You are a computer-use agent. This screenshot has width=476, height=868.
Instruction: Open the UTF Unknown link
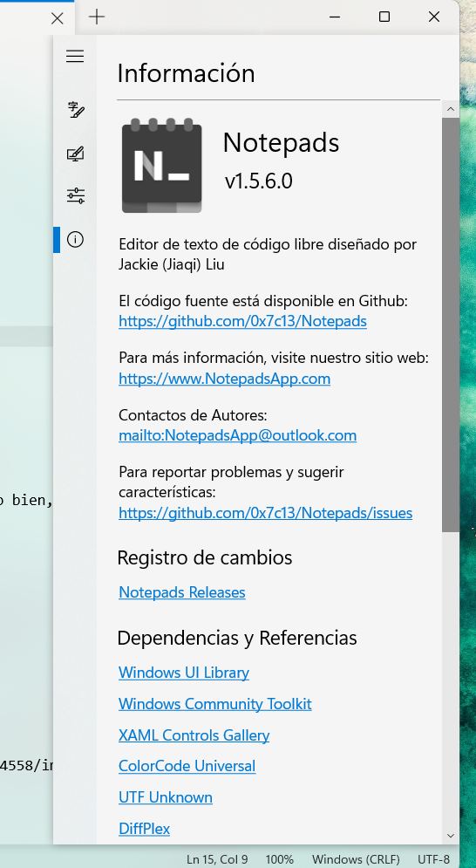pos(166,797)
